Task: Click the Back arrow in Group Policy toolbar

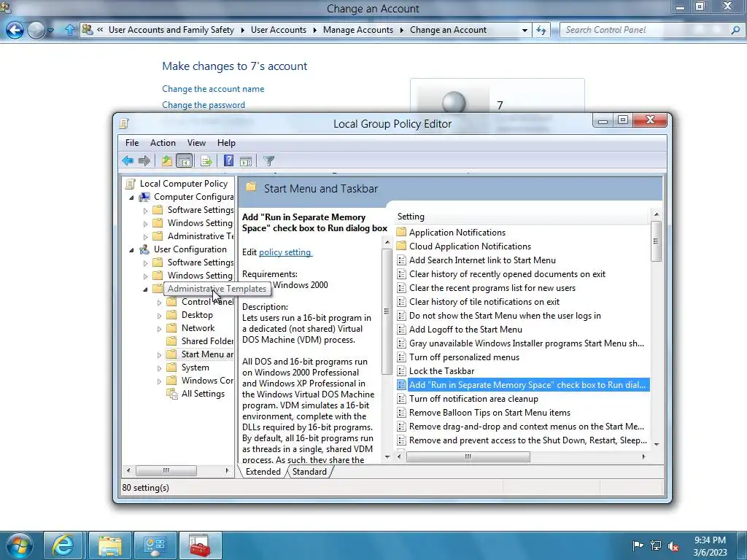Action: click(x=127, y=161)
